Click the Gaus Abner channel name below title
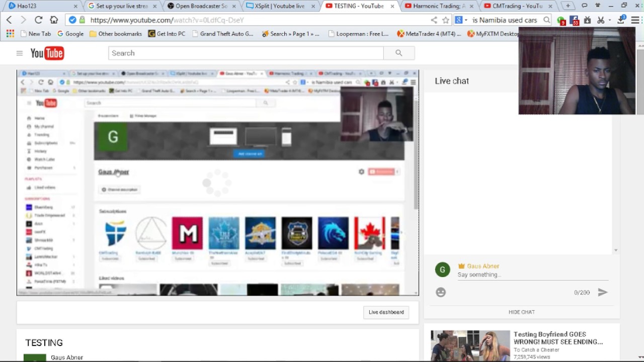Viewport: 644px width, 362px height. point(67,357)
